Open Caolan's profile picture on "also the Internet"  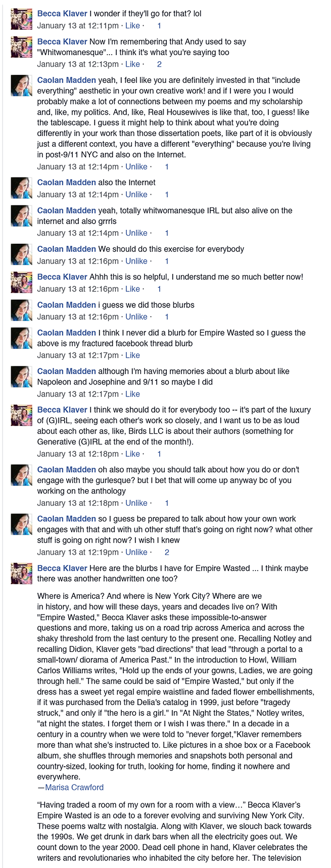(22, 188)
